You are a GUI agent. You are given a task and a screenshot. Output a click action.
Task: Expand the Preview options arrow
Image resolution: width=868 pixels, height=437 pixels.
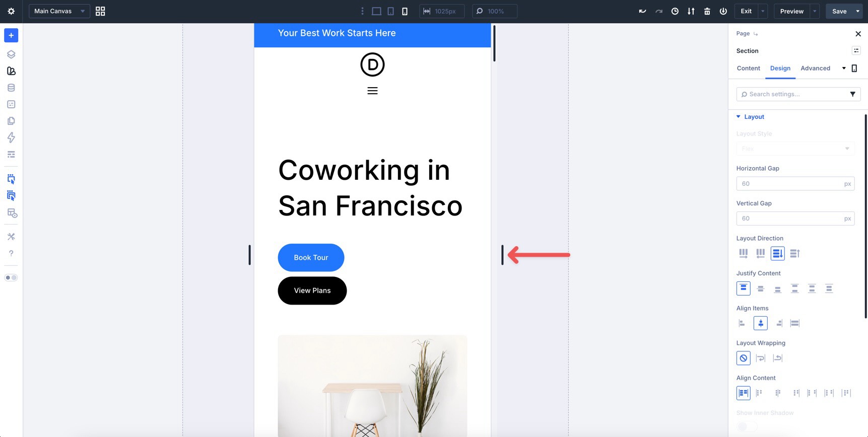pos(815,11)
